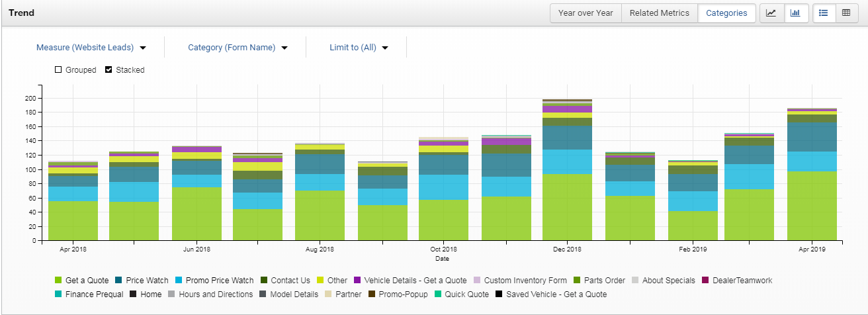Viewport: 868px width, 315px height.
Task: Toggle Finance Prequal legend item
Action: 89,294
